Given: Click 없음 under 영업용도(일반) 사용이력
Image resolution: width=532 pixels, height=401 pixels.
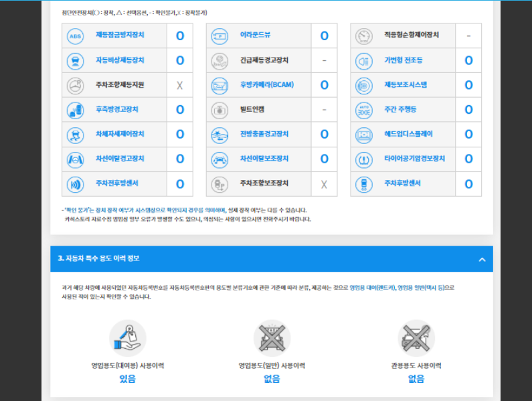Looking at the screenshot, I should (x=272, y=379).
